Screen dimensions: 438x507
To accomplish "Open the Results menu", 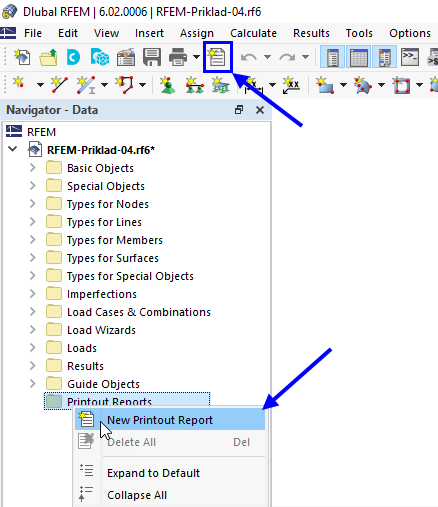I will point(311,33).
